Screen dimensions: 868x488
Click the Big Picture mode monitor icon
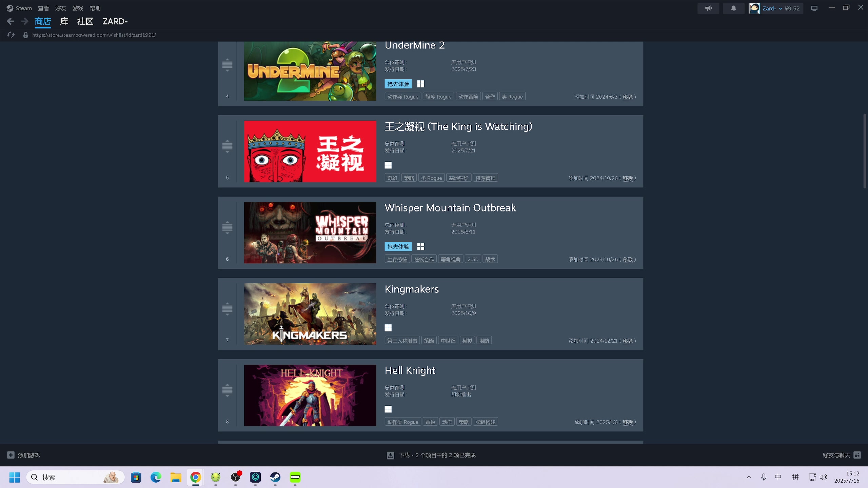click(814, 8)
